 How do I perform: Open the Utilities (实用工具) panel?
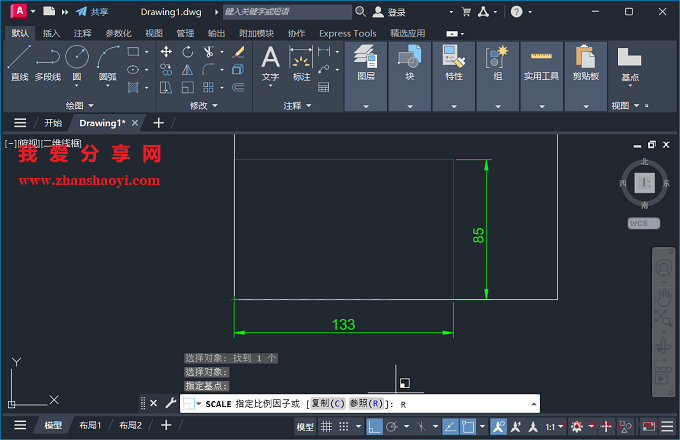[x=541, y=76]
